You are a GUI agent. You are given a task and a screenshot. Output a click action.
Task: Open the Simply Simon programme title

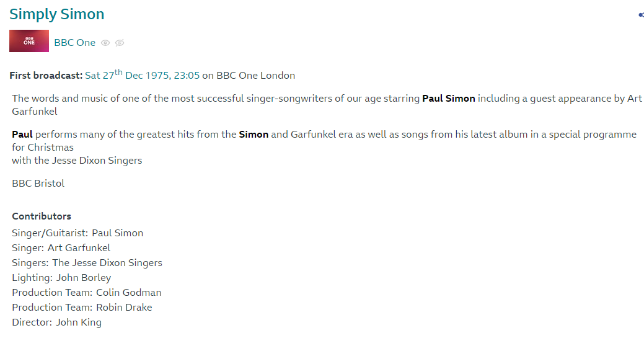[57, 14]
